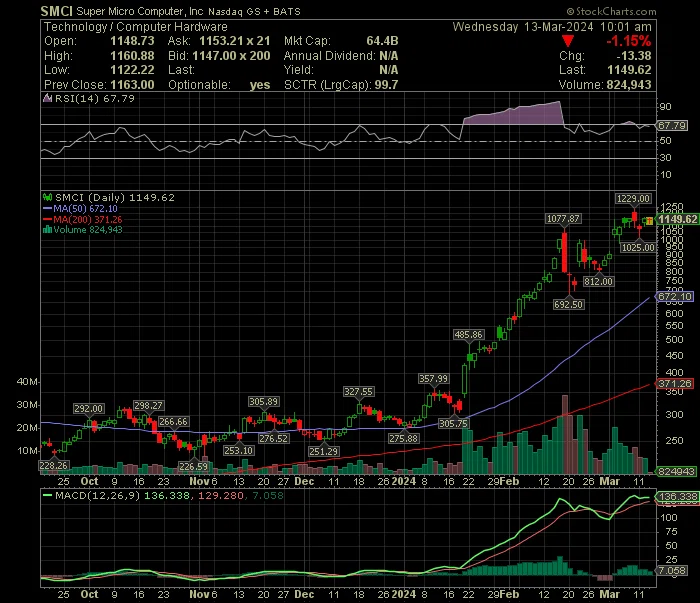This screenshot has height=603, width=700.
Task: Click the Super Micro Computer, Inc name
Action: point(140,11)
